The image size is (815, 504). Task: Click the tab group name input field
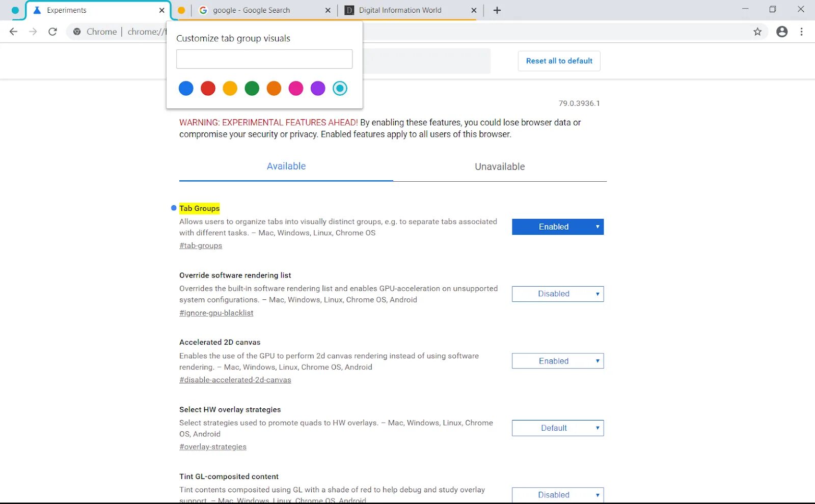[x=264, y=59]
